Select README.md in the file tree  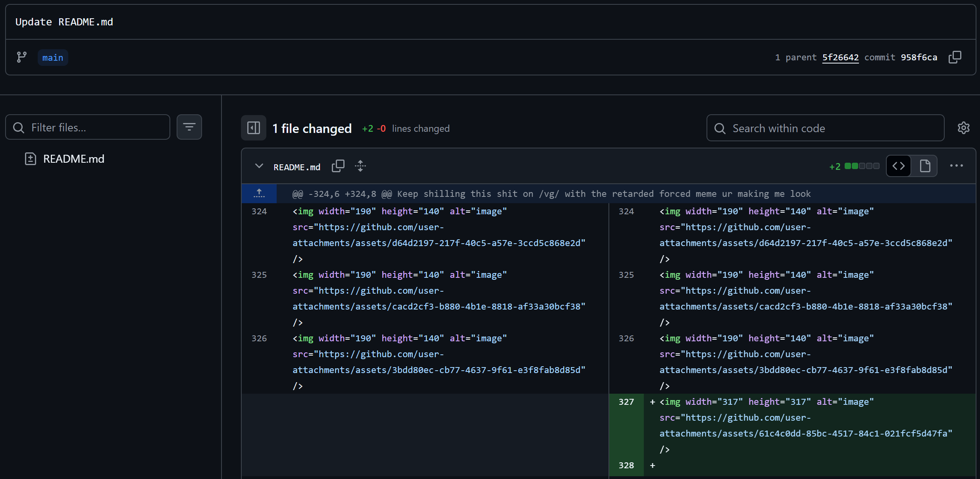coord(73,159)
